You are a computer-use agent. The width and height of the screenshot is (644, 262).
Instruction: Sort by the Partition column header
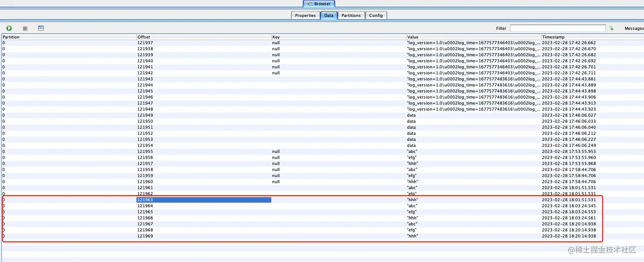pyautogui.click(x=69, y=37)
